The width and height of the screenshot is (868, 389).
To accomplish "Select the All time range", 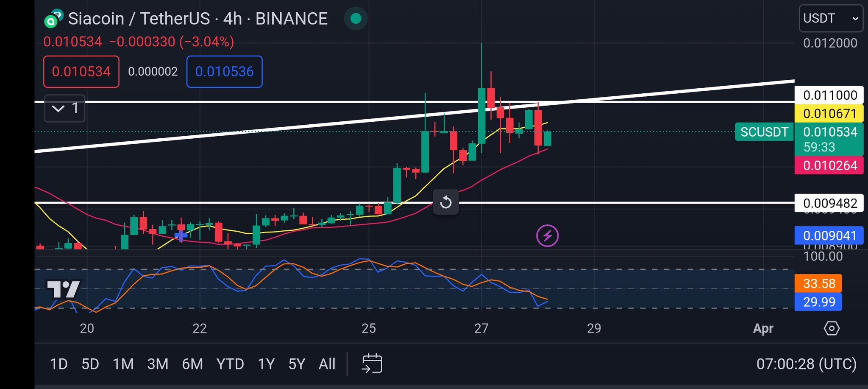I will (327, 364).
